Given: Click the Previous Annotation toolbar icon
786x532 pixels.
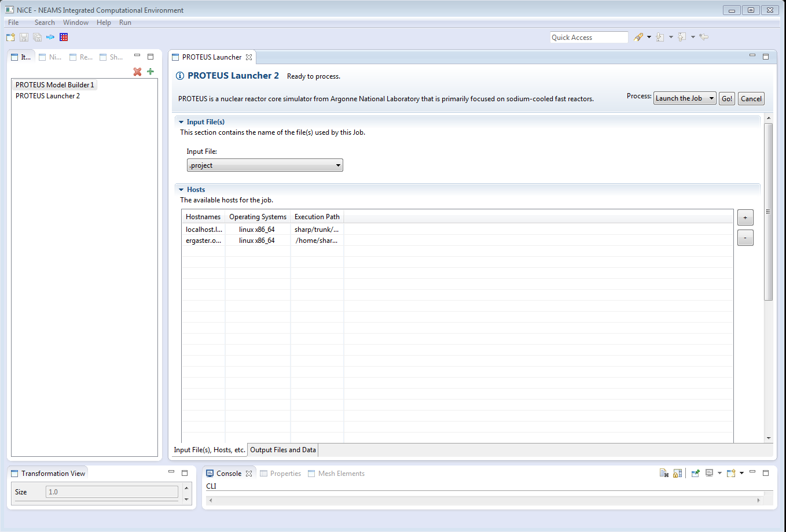Looking at the screenshot, I should pyautogui.click(x=682, y=37).
